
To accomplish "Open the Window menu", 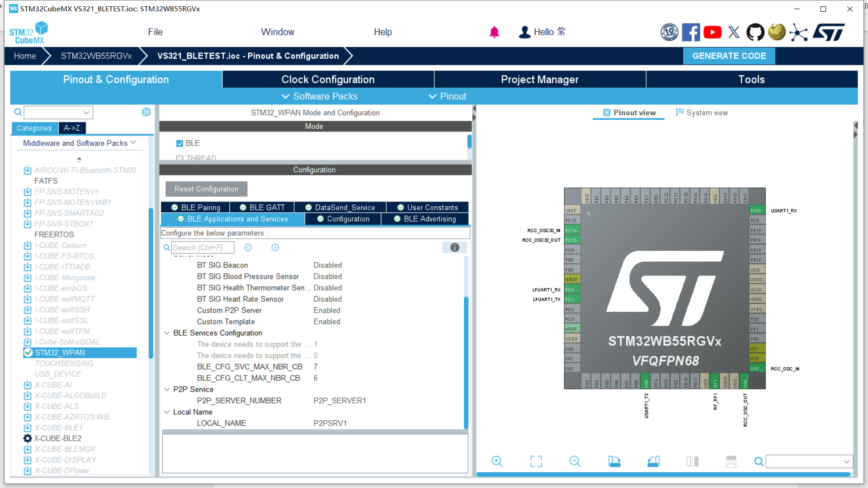I will coord(277,32).
